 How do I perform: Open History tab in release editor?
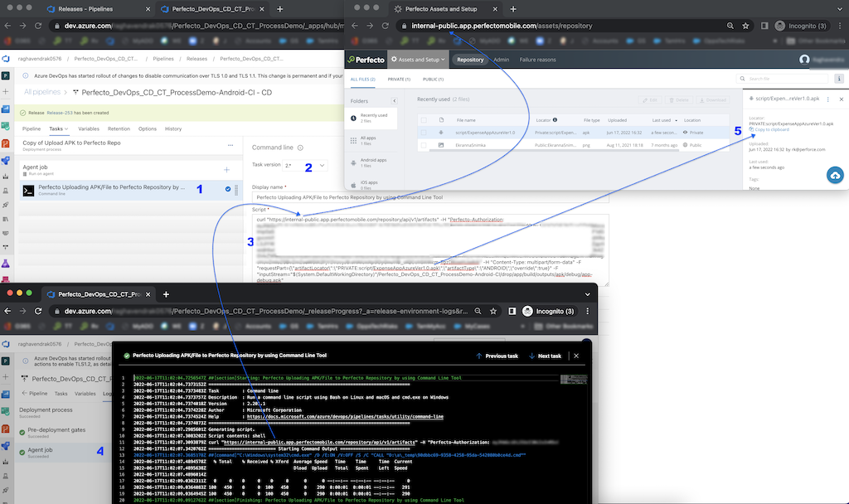click(x=173, y=128)
